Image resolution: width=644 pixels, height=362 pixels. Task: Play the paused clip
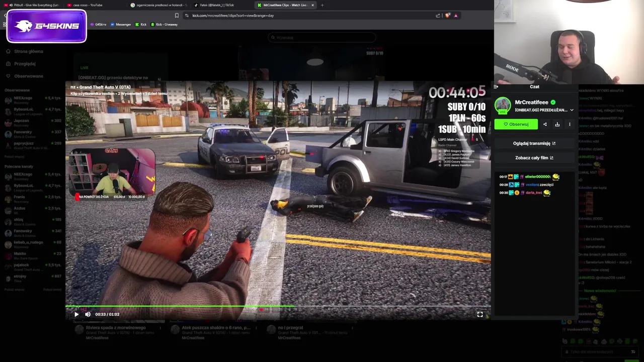tap(76, 314)
